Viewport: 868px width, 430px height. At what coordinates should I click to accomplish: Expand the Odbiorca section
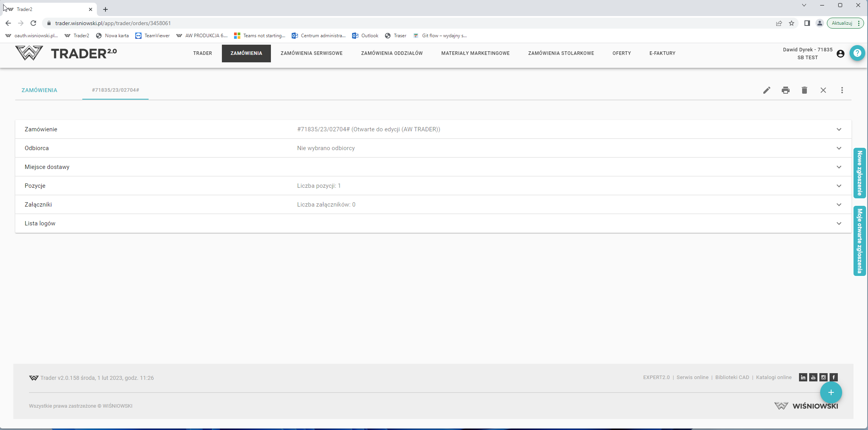point(839,148)
